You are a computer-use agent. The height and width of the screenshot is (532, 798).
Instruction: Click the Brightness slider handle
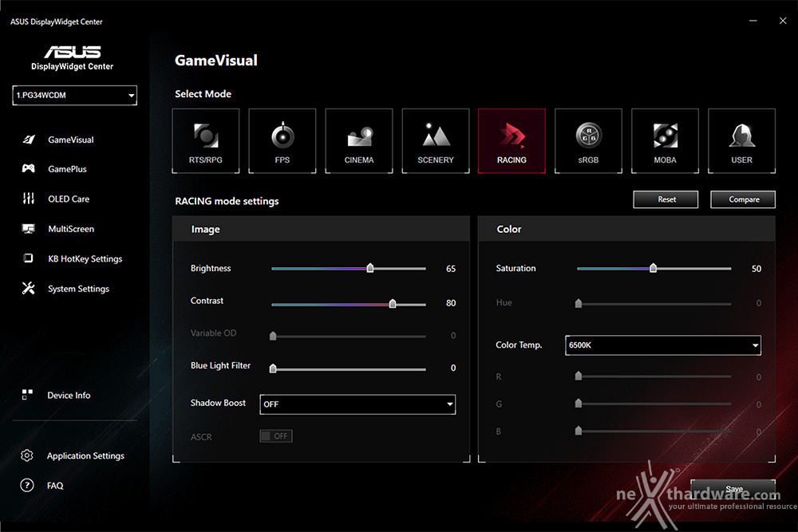370,268
